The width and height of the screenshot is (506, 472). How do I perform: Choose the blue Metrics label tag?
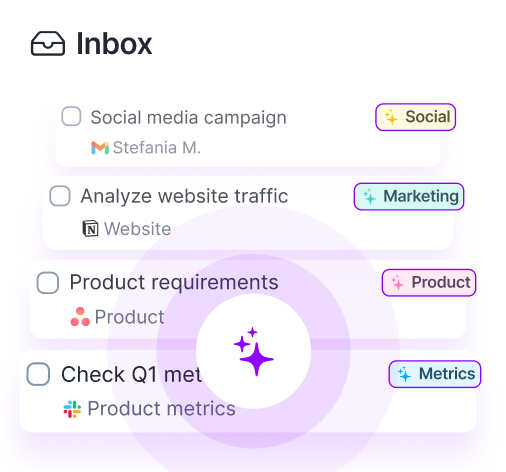coord(435,374)
